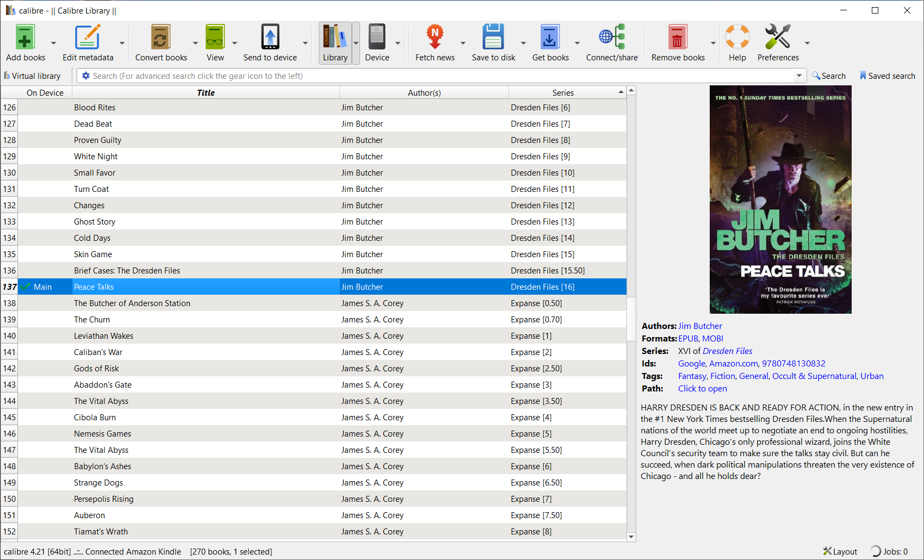Open the Saved search menu

(887, 76)
